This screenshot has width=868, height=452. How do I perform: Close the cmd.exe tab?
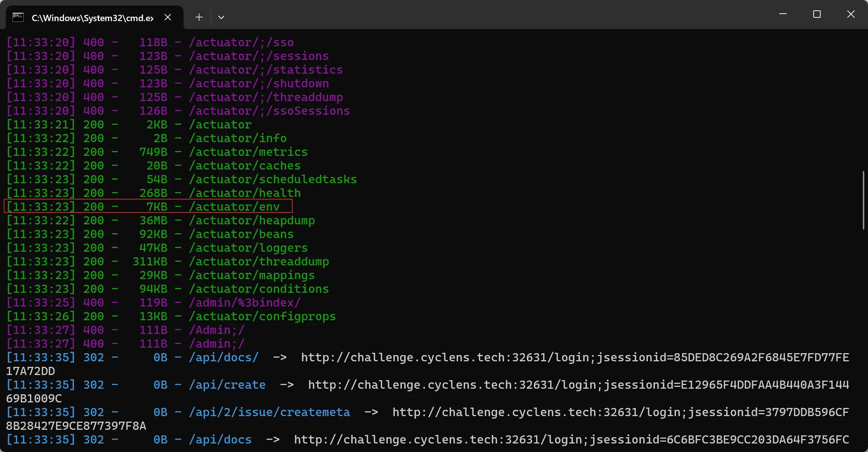tap(168, 17)
